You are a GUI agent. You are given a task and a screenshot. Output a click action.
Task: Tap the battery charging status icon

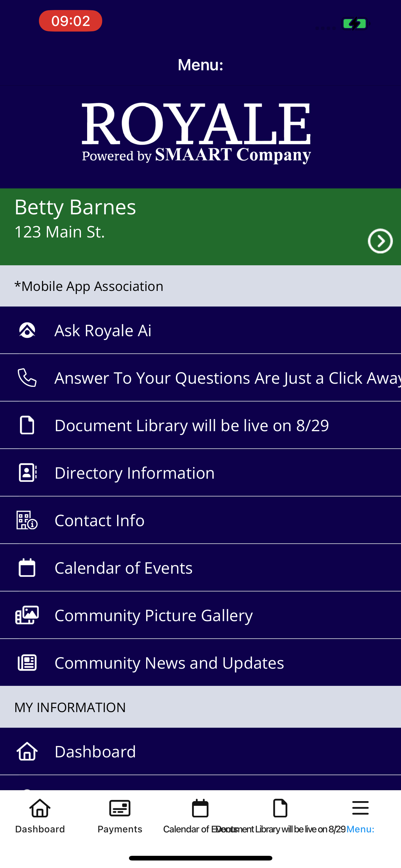(x=355, y=23)
